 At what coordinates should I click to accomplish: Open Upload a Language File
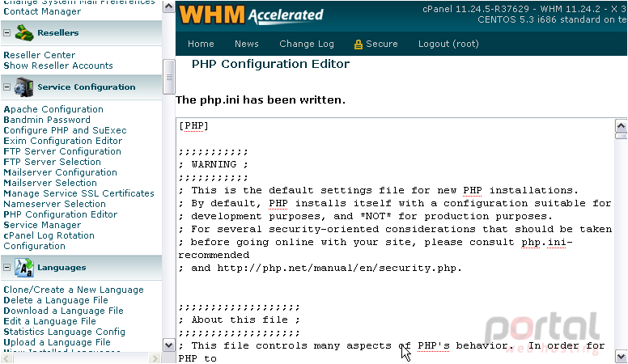[57, 342]
